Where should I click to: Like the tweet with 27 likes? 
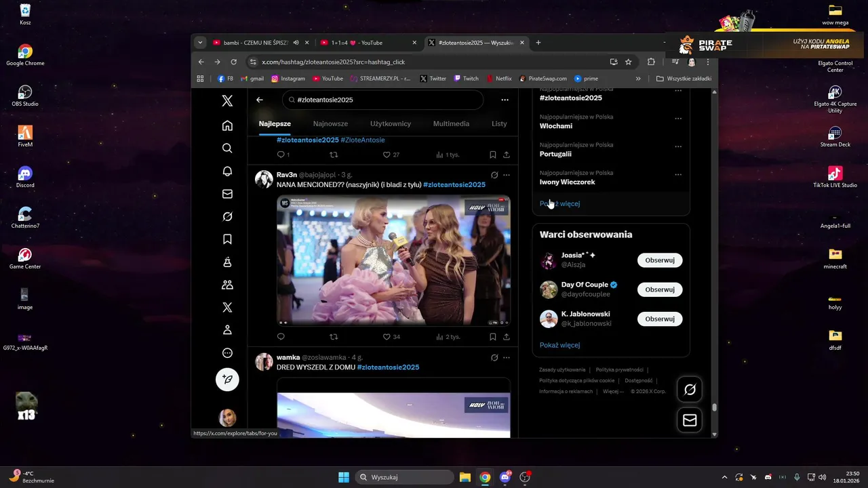point(391,155)
